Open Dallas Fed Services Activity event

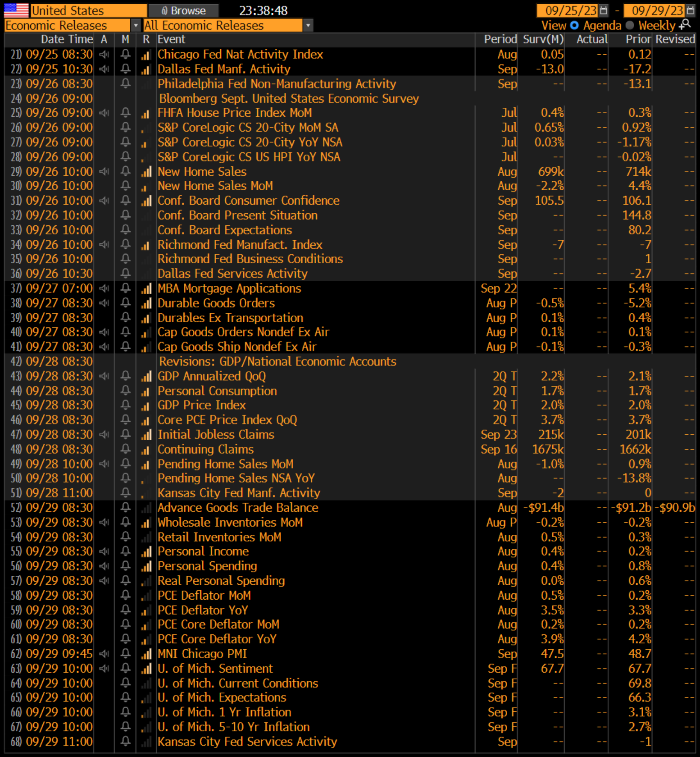tap(232, 274)
